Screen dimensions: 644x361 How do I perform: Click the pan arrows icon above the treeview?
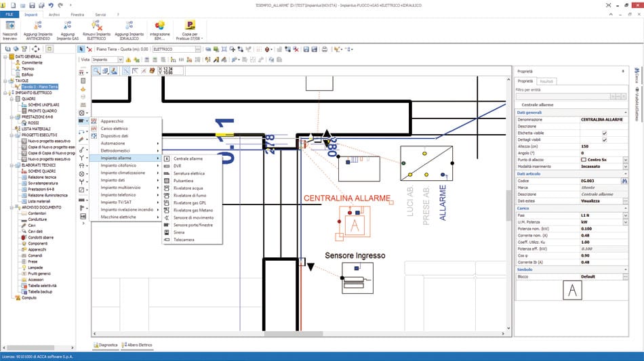[36, 49]
